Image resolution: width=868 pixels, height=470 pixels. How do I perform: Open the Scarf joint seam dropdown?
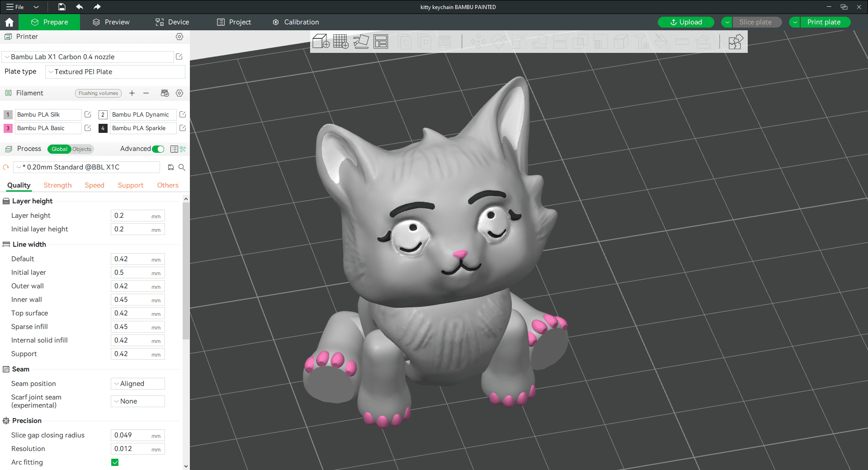[138, 401]
